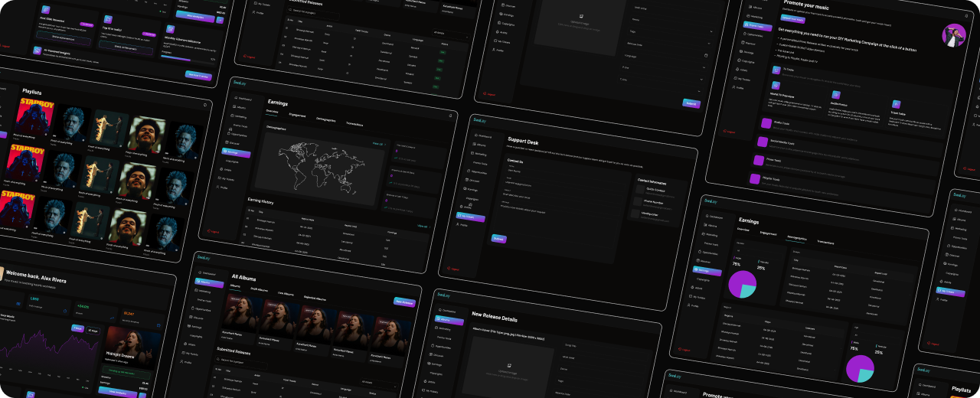Click the notification bell icon on Playlists panel
This screenshot has width=980, height=398.
204,104
